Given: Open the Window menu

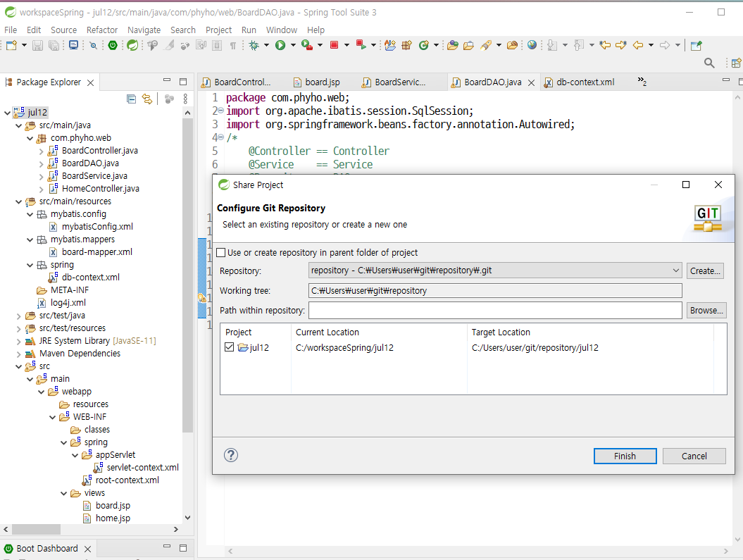Looking at the screenshot, I should click(282, 30).
